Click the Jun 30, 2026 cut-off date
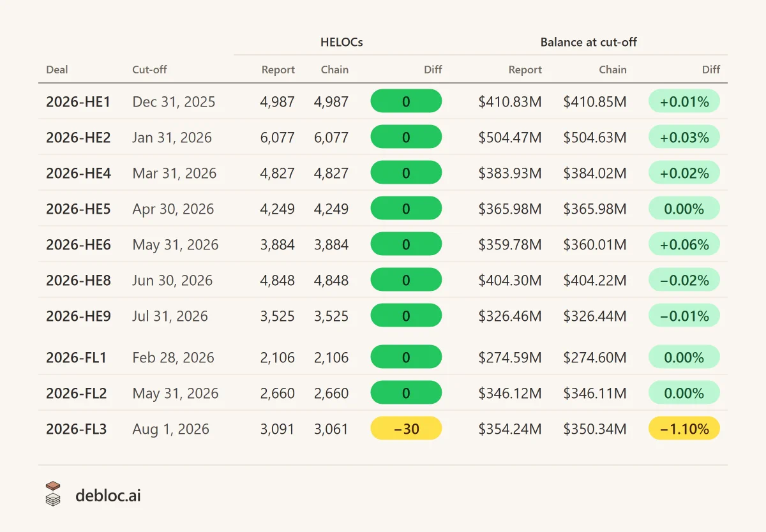 coord(172,280)
